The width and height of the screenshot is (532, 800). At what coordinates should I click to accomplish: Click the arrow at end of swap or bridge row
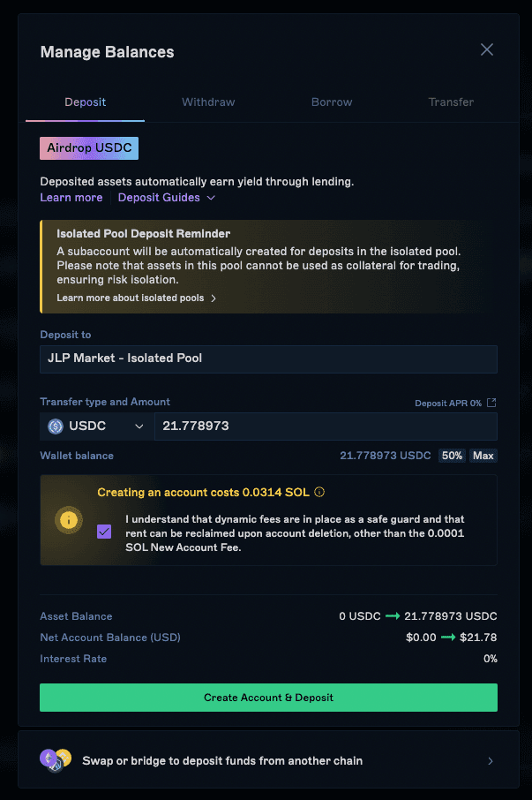(491, 761)
